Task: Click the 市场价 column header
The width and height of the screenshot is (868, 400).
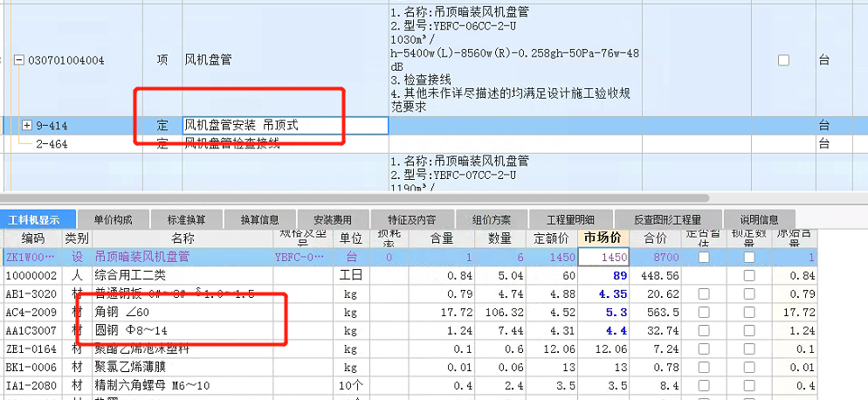Action: point(603,238)
